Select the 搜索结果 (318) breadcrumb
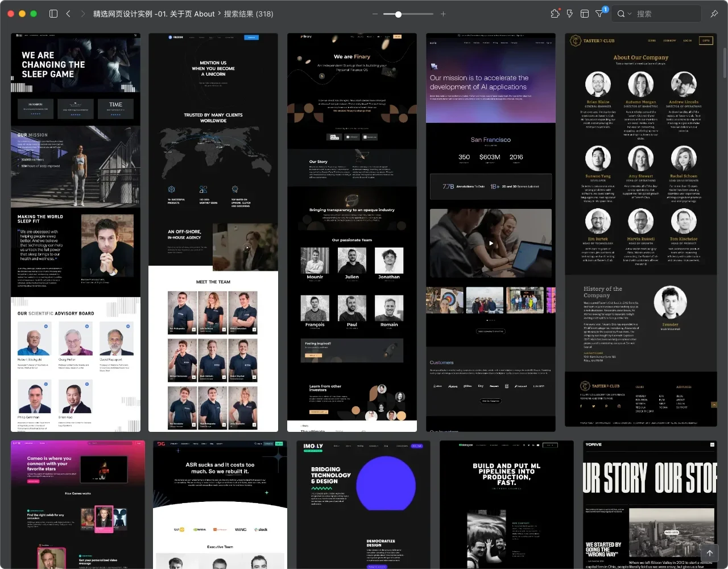The height and width of the screenshot is (569, 728). (x=249, y=14)
